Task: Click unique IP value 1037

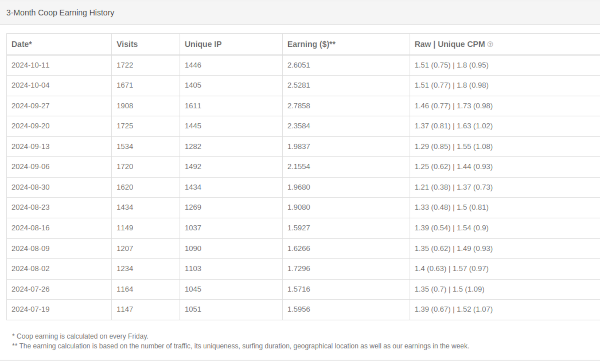Action: (x=193, y=228)
